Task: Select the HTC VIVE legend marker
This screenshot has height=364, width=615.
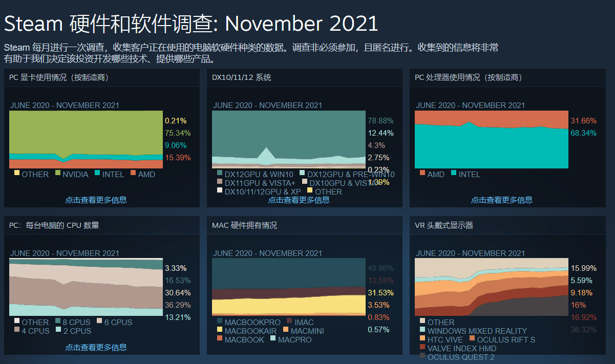Action: tap(421, 339)
